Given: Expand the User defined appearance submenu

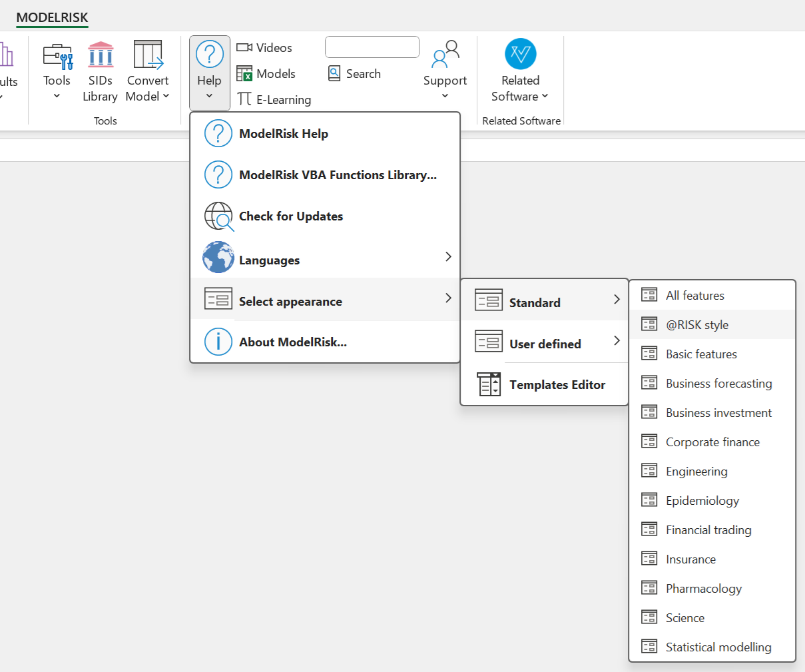Looking at the screenshot, I should 545,344.
